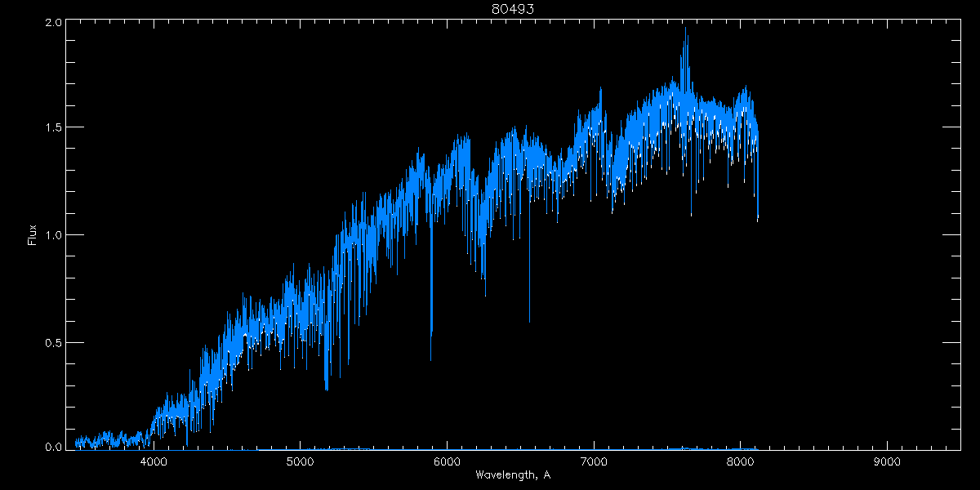Click the 2.0 y-axis tick label
Screen dimensions: 980x490
click(53, 23)
